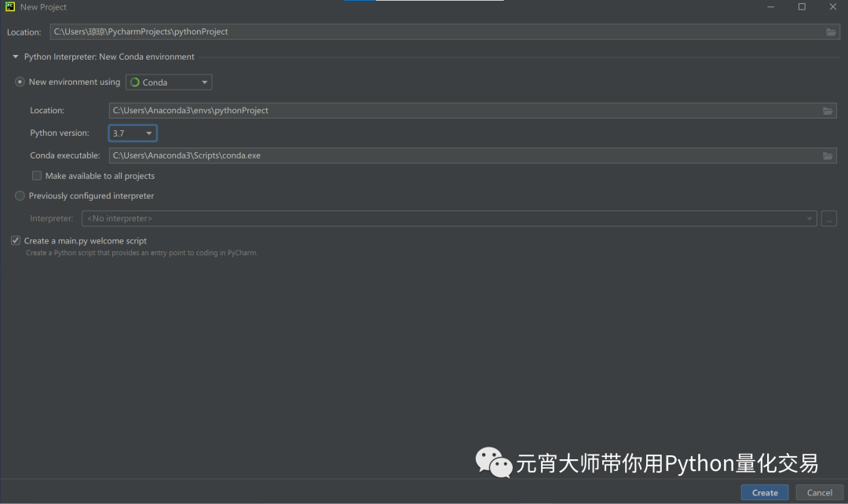Click the Conda executable label
The height and width of the screenshot is (504, 848).
(x=65, y=155)
